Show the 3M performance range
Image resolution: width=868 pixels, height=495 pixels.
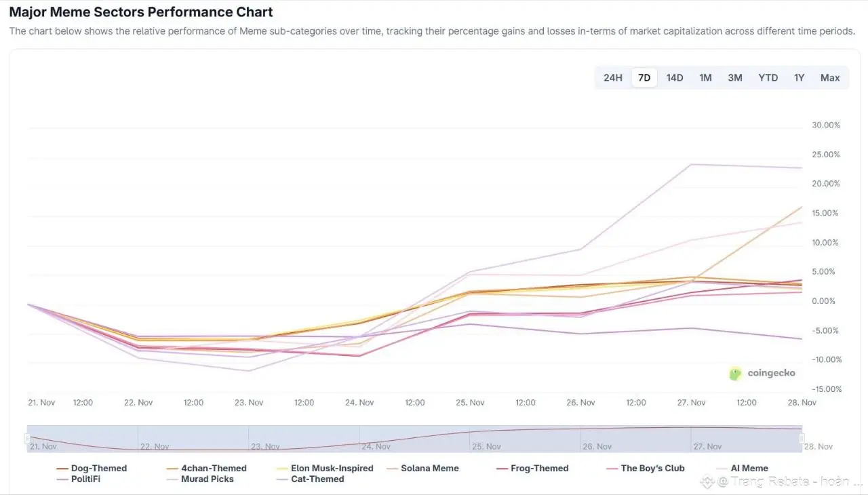point(735,78)
